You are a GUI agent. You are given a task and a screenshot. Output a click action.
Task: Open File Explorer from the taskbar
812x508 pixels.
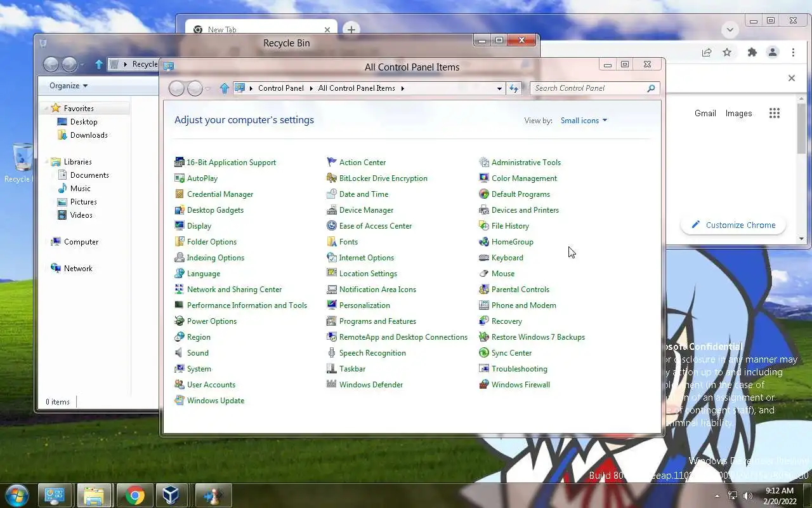point(94,495)
